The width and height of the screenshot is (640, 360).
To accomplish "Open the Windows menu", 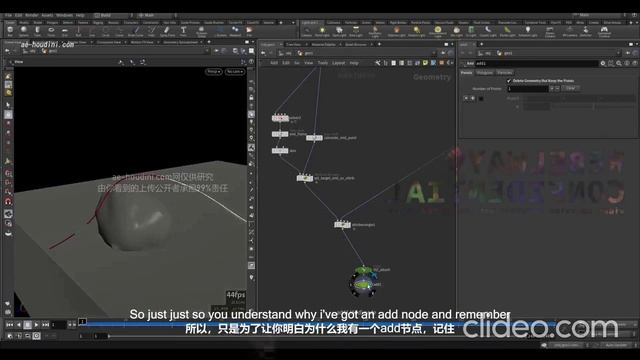I will coord(64,15).
